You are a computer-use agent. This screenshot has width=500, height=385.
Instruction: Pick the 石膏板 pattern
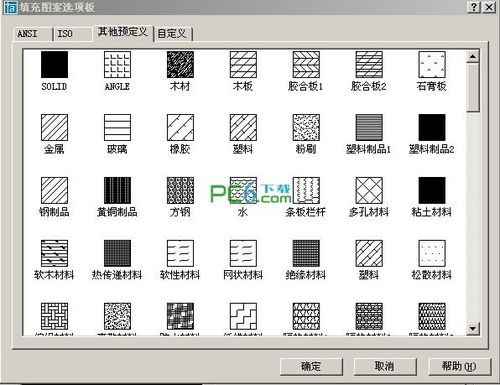[x=432, y=65]
